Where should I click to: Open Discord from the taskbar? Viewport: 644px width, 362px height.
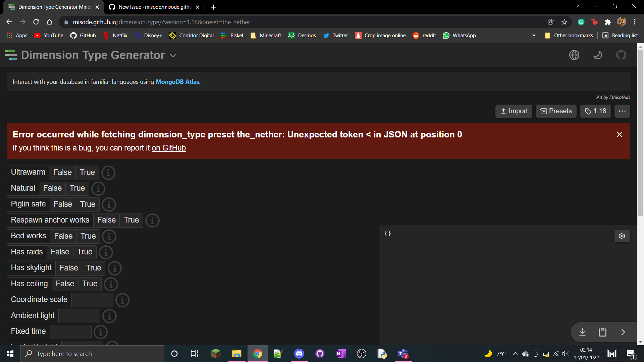[x=299, y=353]
